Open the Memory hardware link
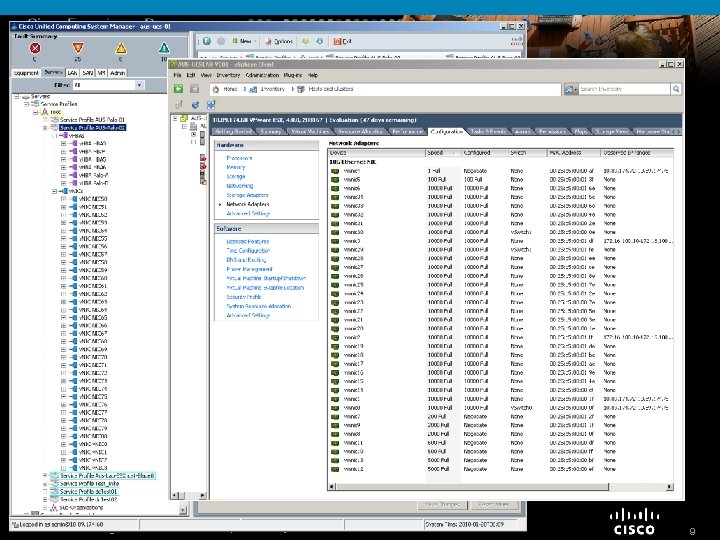 tap(236, 167)
